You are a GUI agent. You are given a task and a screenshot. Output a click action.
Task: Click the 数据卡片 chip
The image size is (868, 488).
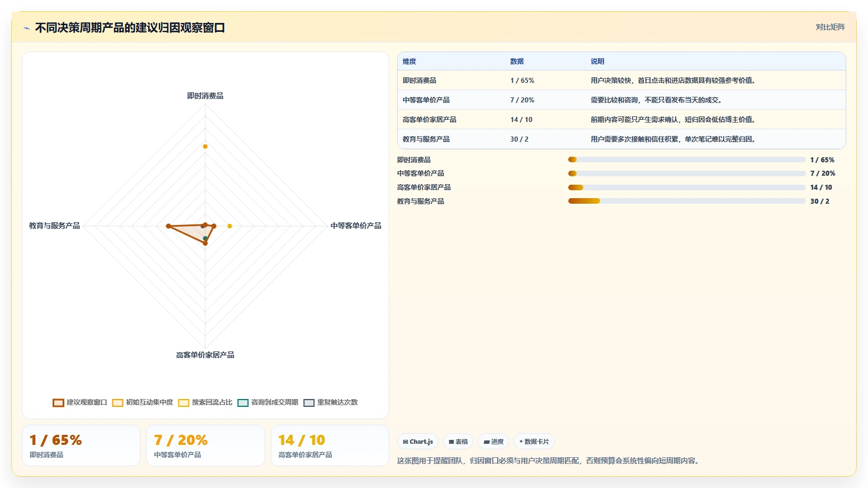tap(534, 442)
